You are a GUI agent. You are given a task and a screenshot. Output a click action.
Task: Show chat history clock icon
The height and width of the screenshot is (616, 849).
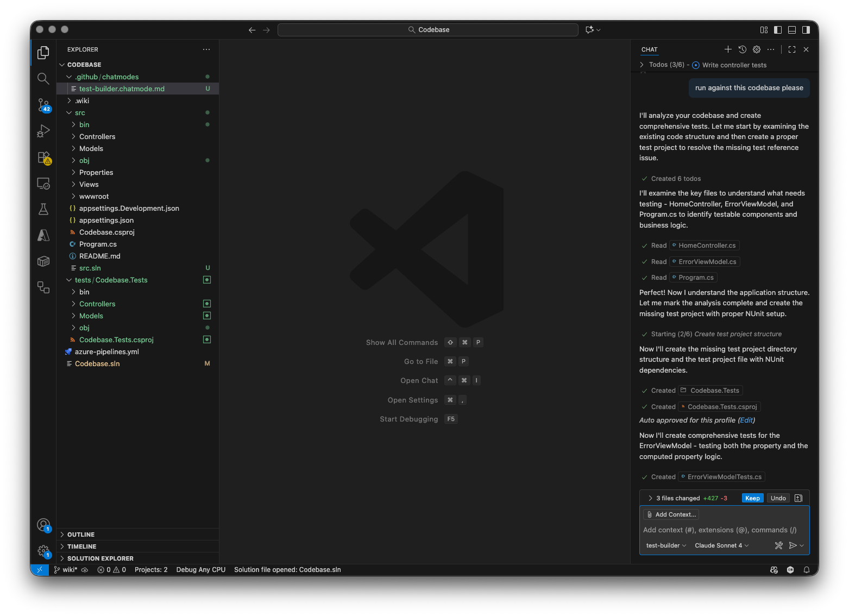[x=743, y=49]
